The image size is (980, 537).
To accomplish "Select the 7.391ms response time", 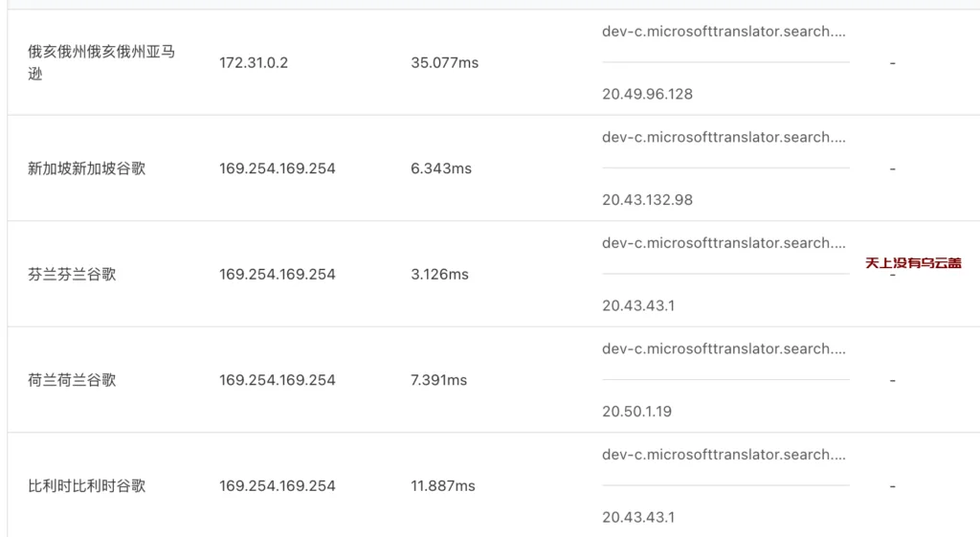I will 438,379.
